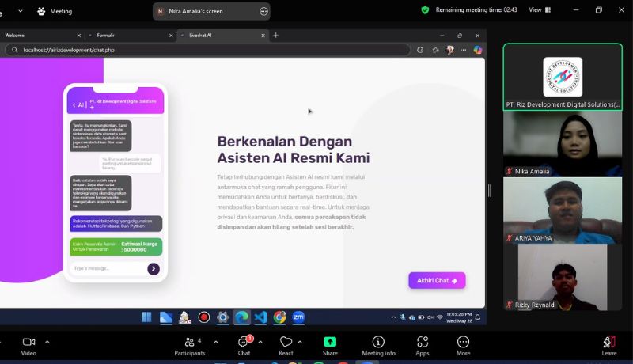Image resolution: width=633 pixels, height=364 pixels.
Task: Open Meeting info
Action: (x=378, y=342)
